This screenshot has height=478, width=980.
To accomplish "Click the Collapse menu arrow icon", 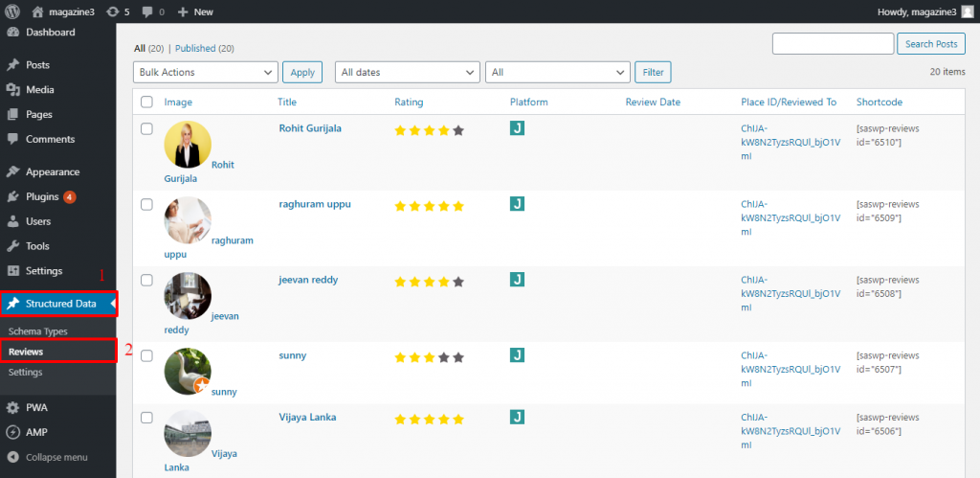I will (12, 457).
